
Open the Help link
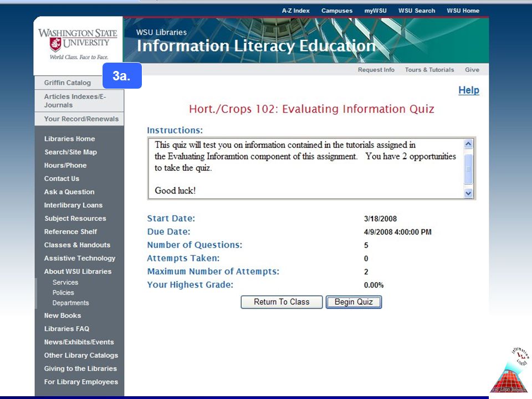point(469,90)
